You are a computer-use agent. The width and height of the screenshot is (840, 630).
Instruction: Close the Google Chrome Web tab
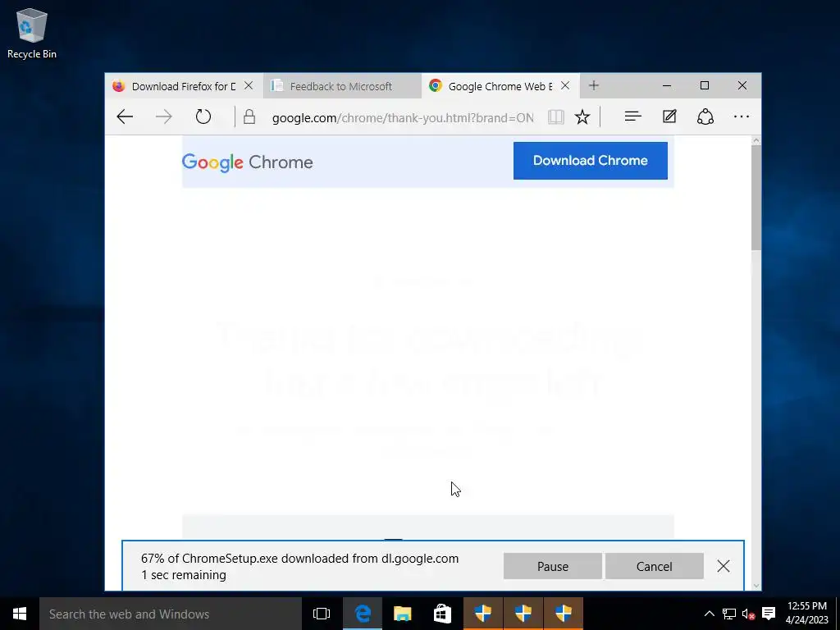point(565,85)
